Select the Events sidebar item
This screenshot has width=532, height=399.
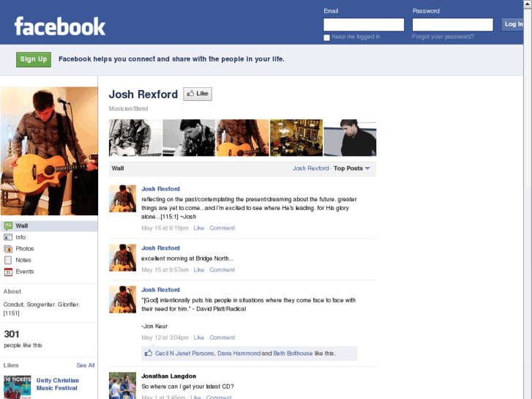[49, 272]
